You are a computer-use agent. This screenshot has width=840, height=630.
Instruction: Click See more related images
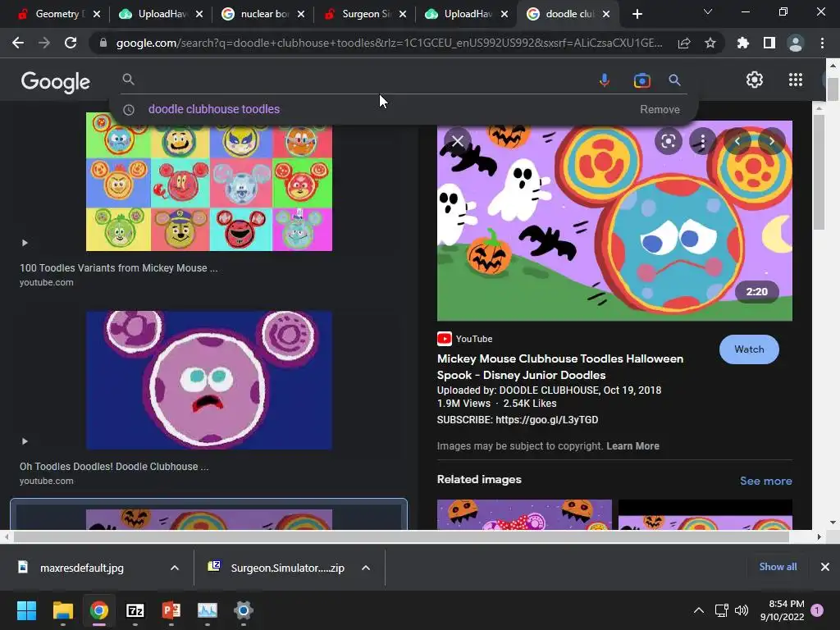(x=765, y=481)
